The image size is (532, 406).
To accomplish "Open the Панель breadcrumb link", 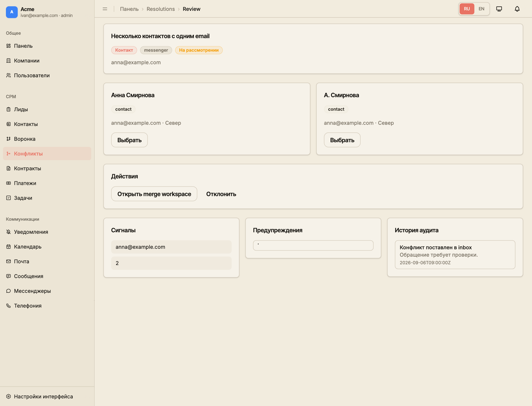I will coord(129,9).
